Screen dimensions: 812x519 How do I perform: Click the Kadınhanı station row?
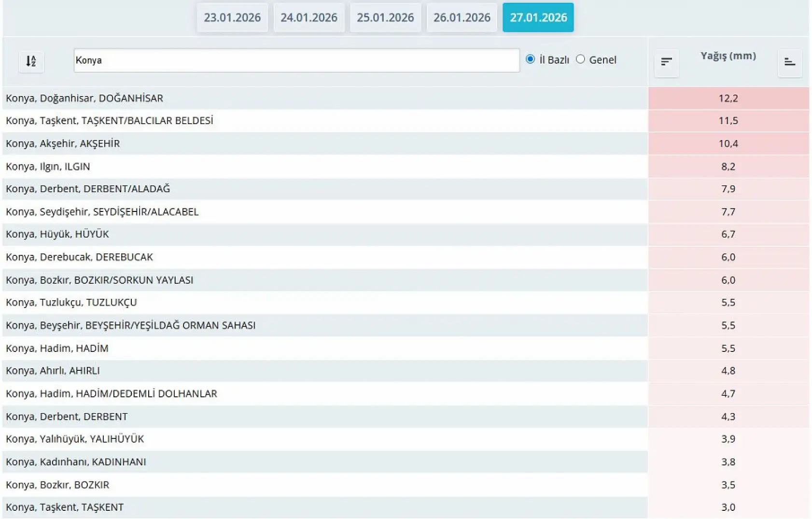pos(76,462)
